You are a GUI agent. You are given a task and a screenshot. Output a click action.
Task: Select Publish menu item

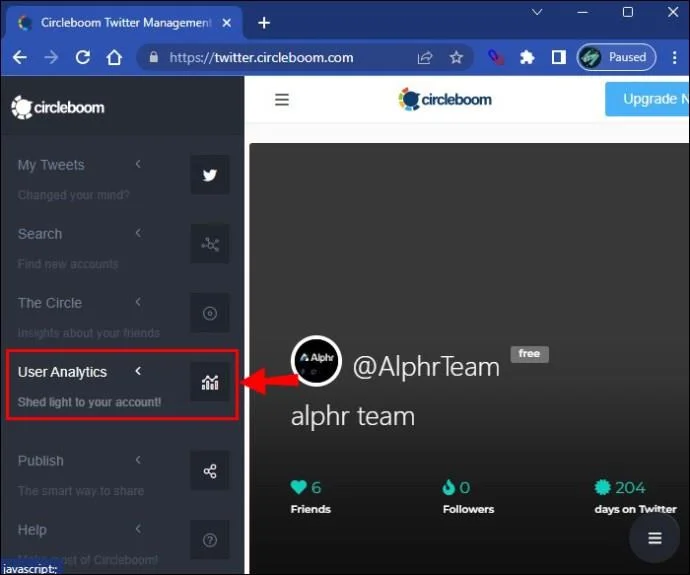(x=40, y=461)
